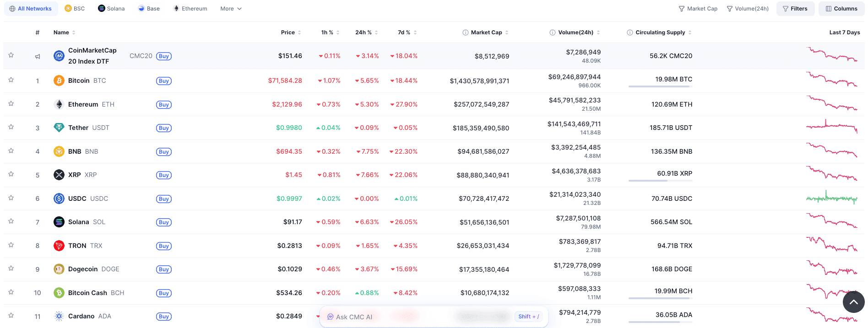The image size is (868, 328).
Task: Click the TRON logo icon
Action: tap(59, 246)
